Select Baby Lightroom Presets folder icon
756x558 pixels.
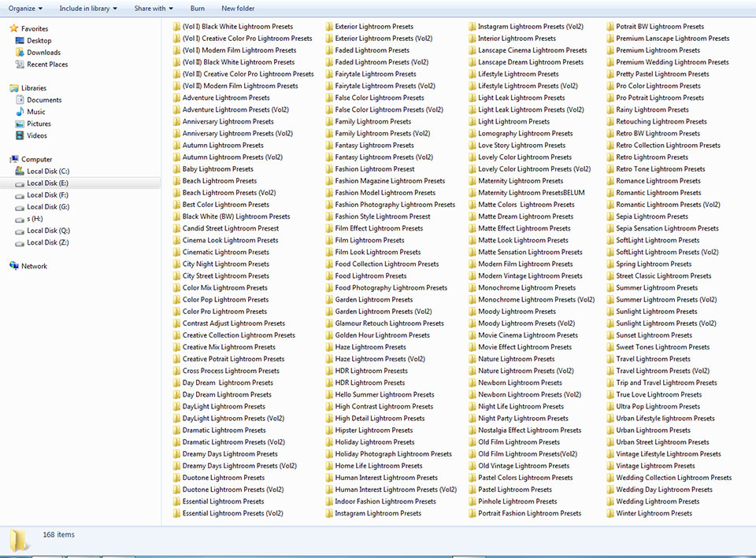tap(176, 169)
